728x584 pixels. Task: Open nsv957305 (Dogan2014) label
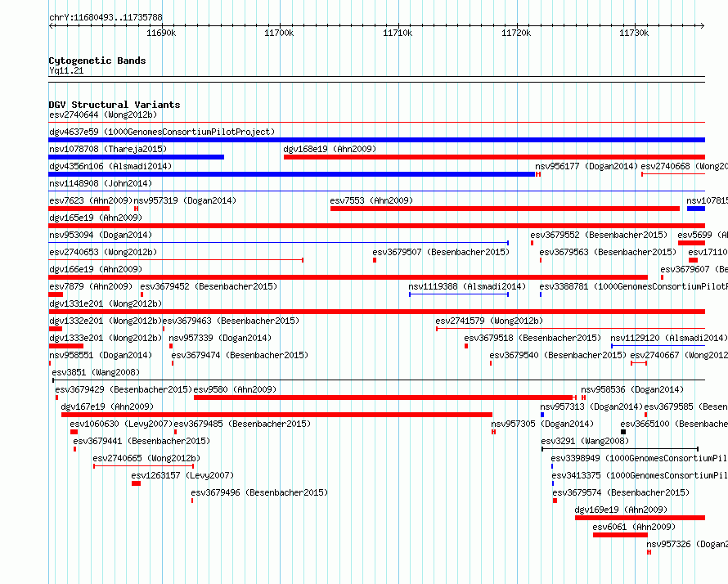[542, 424]
